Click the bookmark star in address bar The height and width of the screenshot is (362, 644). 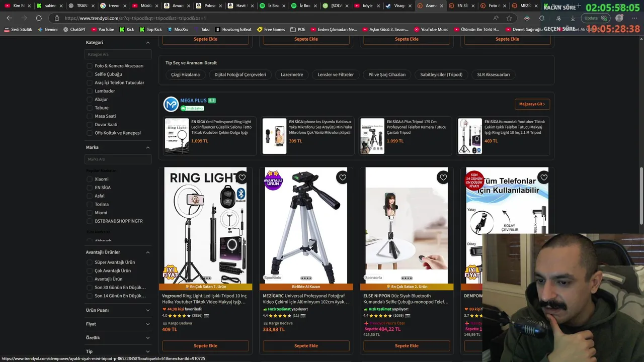(509, 18)
